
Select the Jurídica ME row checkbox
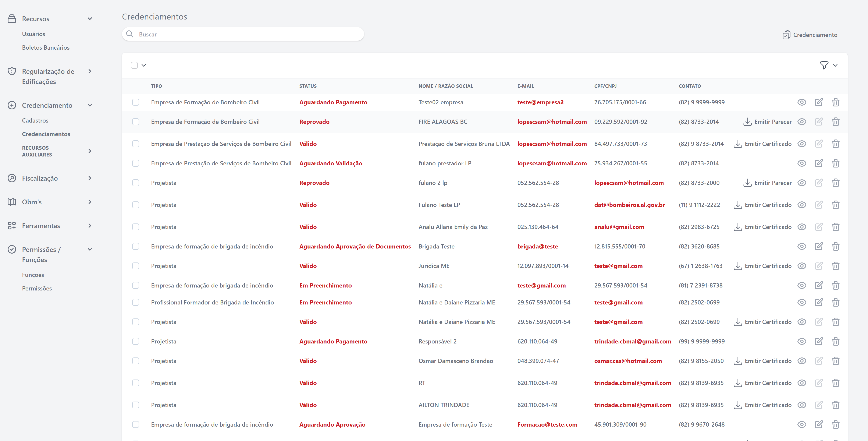point(135,266)
